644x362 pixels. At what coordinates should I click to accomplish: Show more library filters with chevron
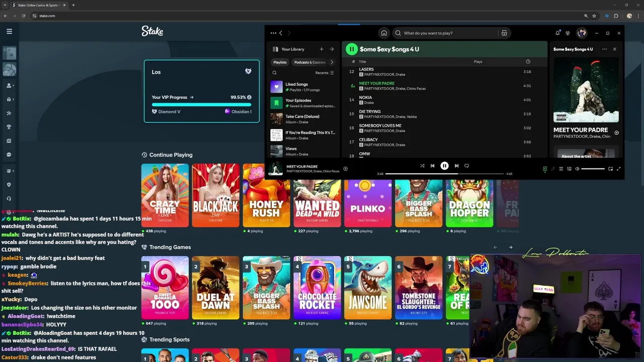332,62
